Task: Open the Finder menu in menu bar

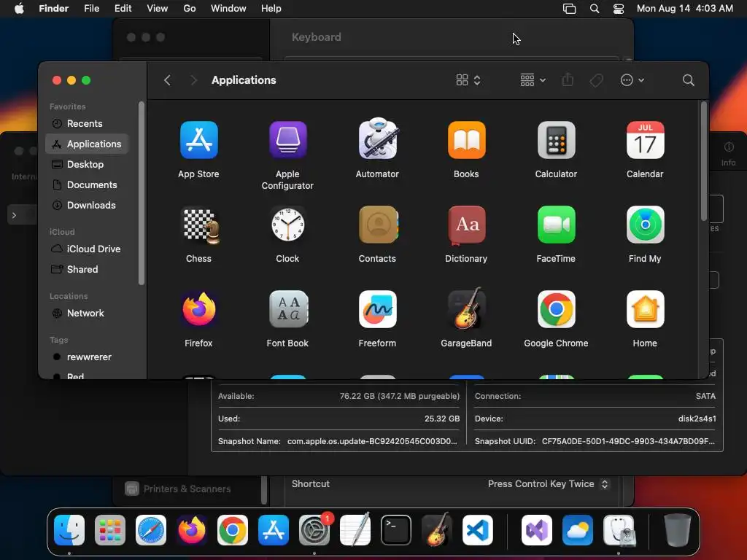Action: [53, 9]
